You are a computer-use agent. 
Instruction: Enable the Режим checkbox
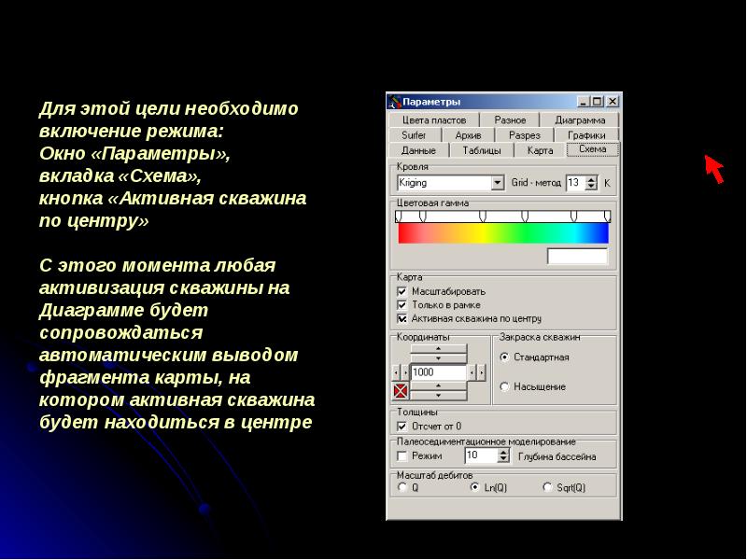pos(402,456)
